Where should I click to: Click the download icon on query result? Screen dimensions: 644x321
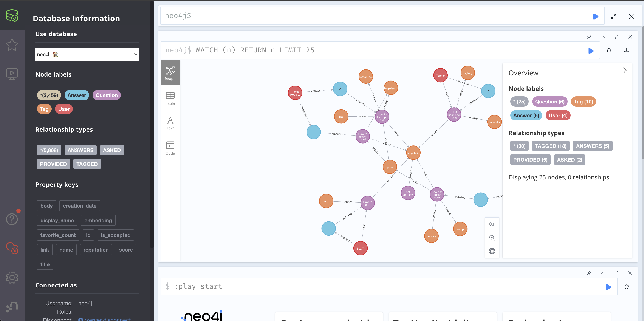click(627, 50)
